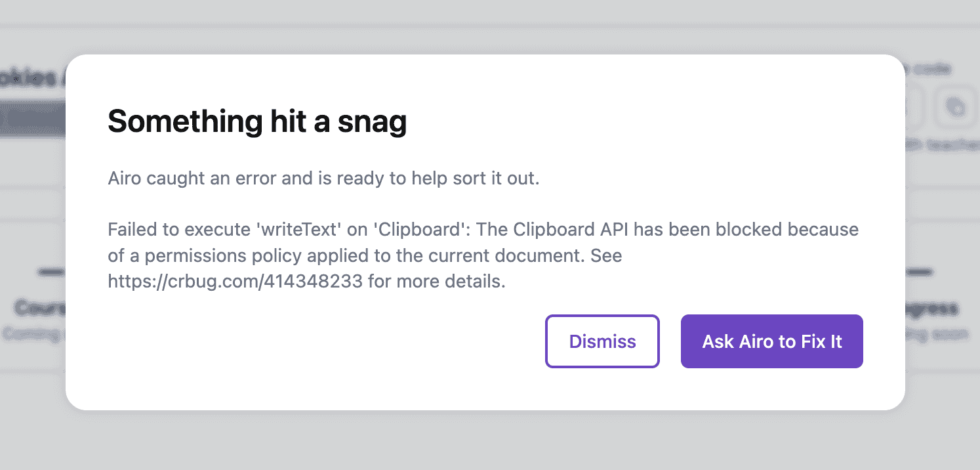Click the blurred 'Coming soon' text at left
The width and height of the screenshot is (980, 470).
click(34, 334)
